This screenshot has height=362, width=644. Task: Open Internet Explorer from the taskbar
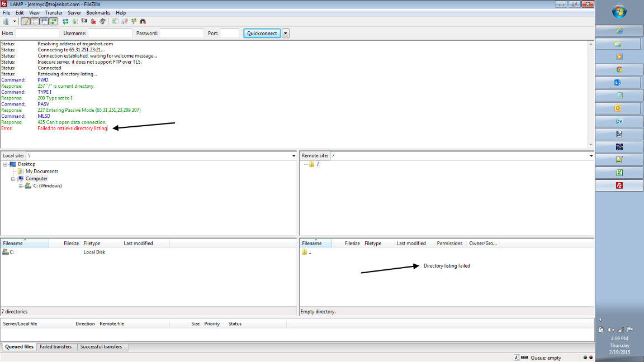point(619,31)
